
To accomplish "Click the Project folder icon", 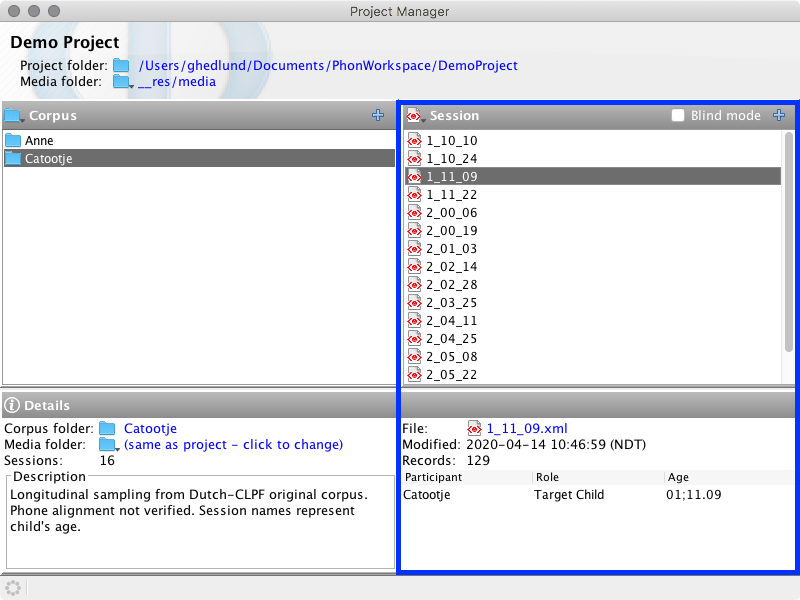I will pyautogui.click(x=121, y=66).
